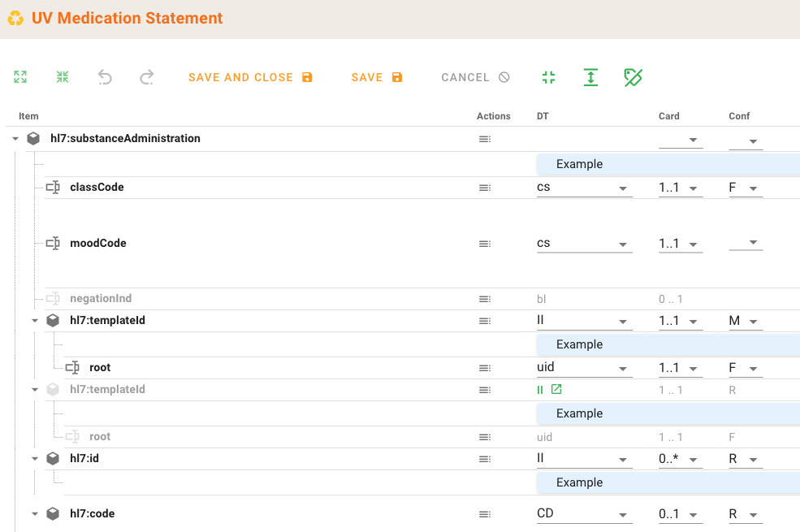This screenshot has height=532, width=800.
Task: Click the redo arrow icon
Action: coord(146,77)
